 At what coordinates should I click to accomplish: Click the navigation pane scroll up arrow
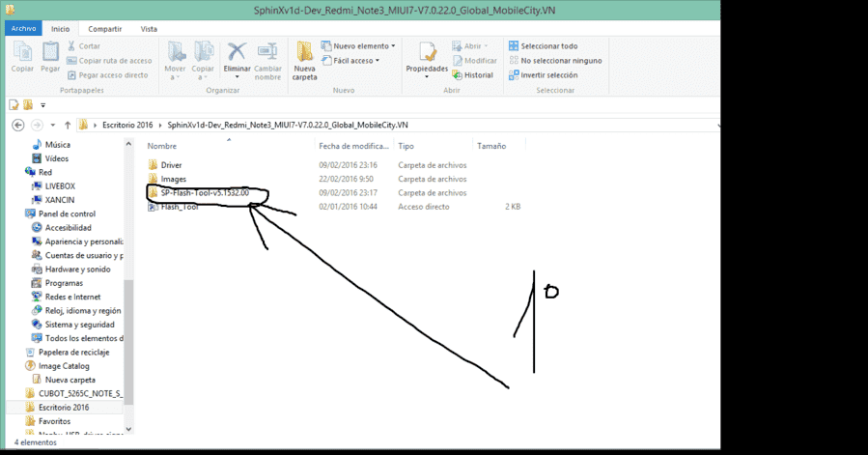pos(128,144)
